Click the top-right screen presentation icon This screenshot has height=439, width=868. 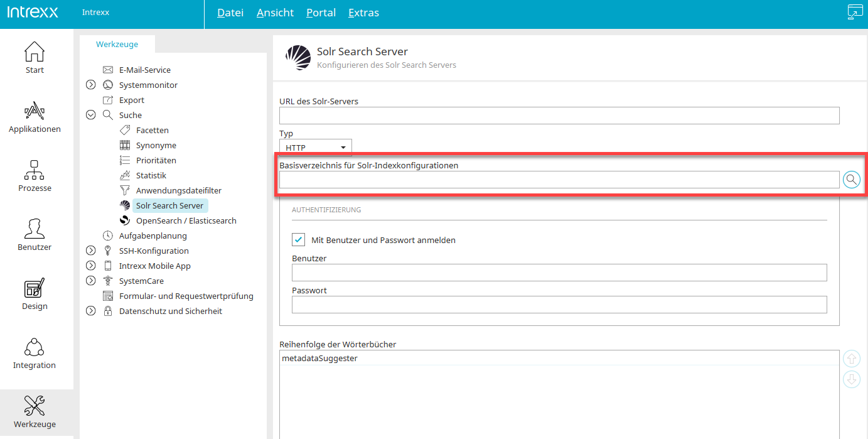855,13
